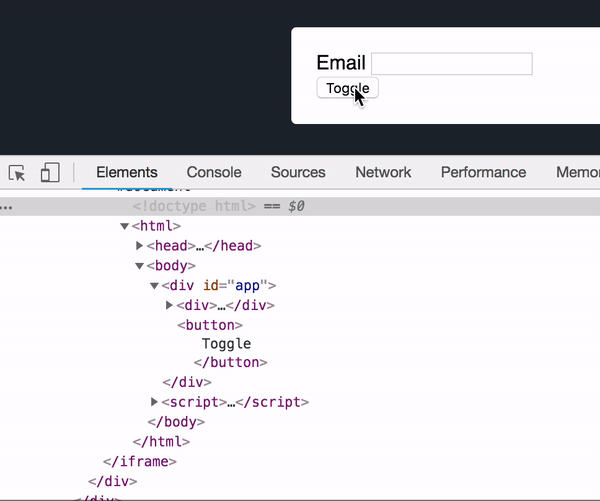Collapse the body node arrow
The width and height of the screenshot is (600, 501).
pyautogui.click(x=139, y=266)
